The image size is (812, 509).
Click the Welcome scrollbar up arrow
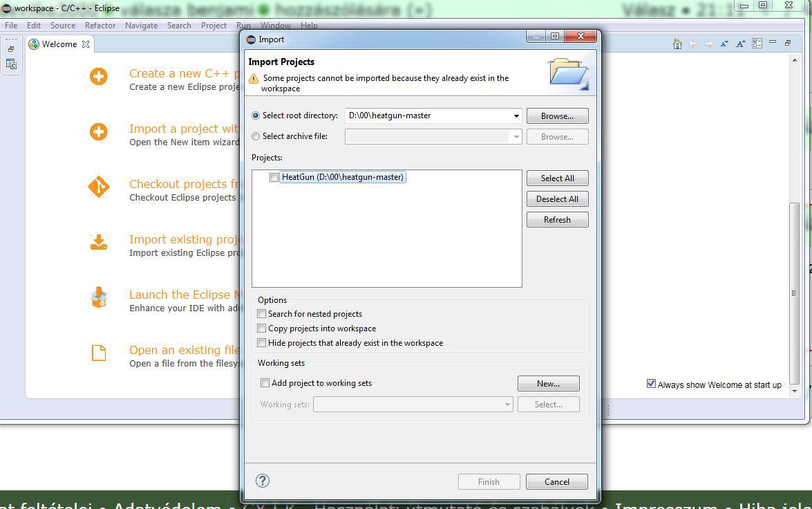pyautogui.click(x=795, y=61)
